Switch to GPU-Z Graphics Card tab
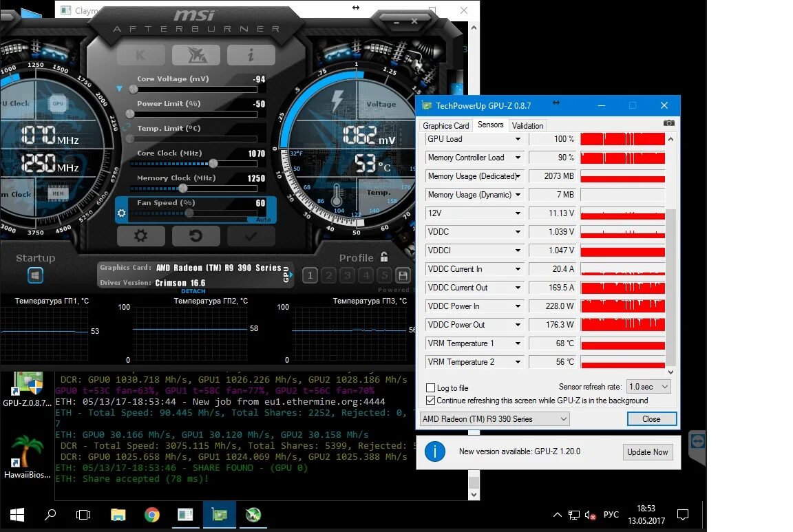This screenshot has width=793, height=532. pos(445,125)
